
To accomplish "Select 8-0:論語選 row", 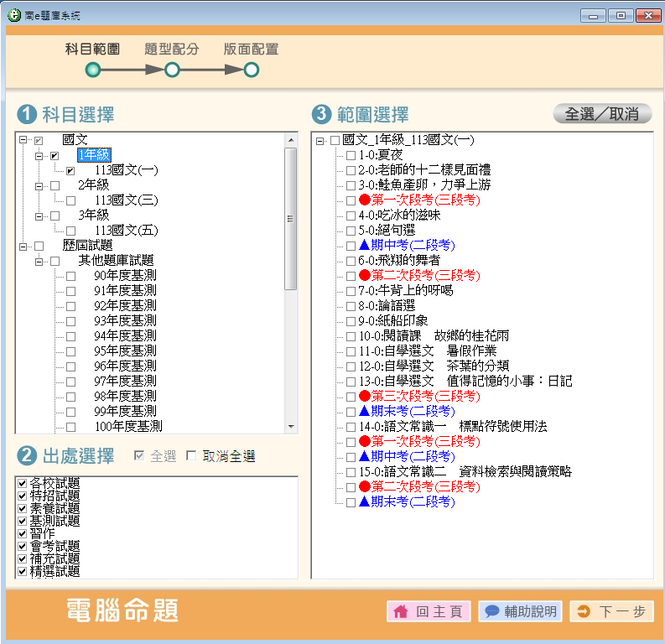I will point(387,306).
